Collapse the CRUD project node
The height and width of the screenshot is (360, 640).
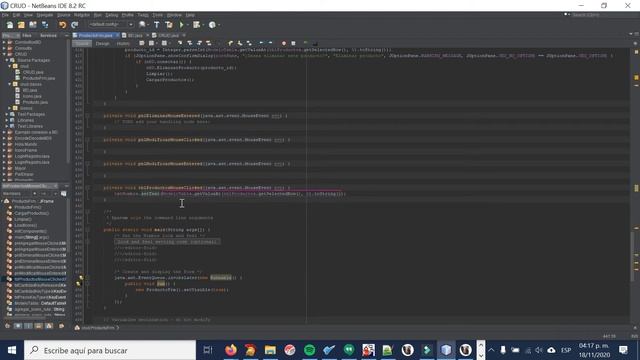[x=4, y=54]
